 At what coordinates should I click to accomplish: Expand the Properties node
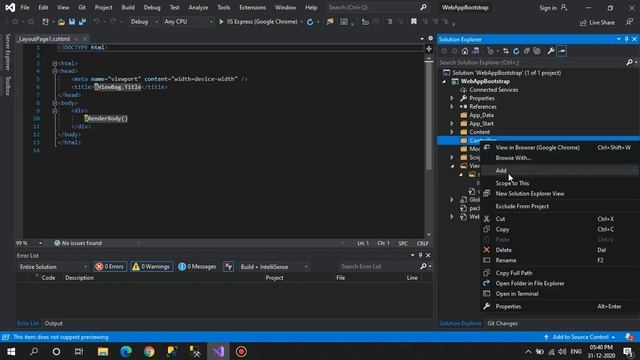452,98
